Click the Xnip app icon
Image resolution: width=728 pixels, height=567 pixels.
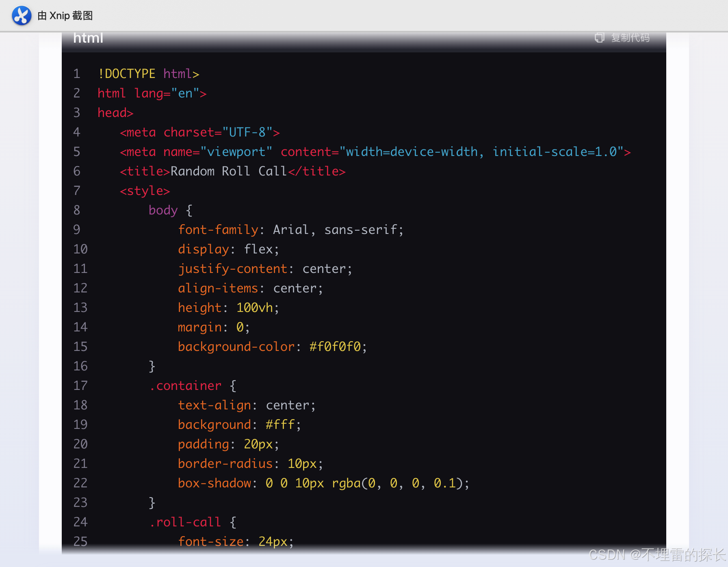(x=22, y=15)
